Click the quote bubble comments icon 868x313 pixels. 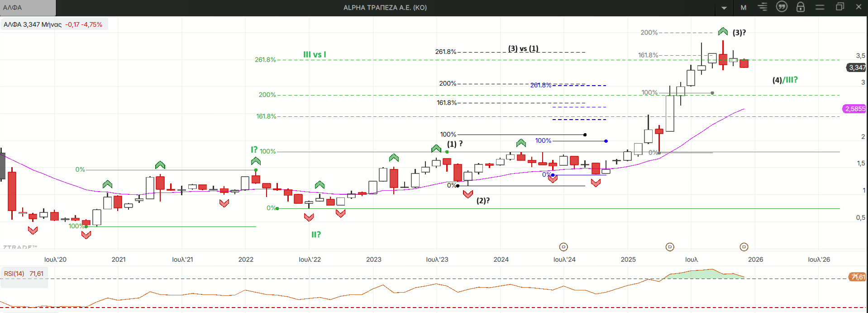(x=782, y=7)
